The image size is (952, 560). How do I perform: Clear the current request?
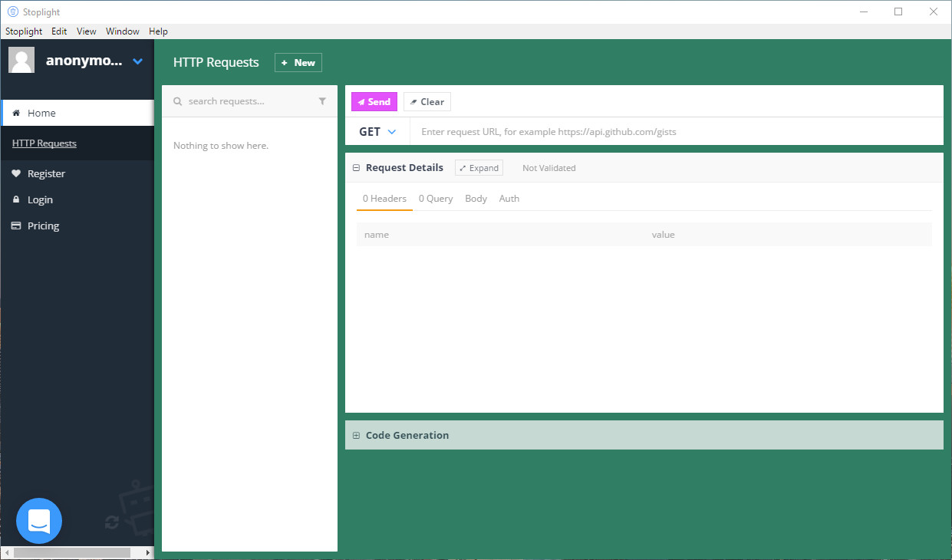tap(427, 102)
